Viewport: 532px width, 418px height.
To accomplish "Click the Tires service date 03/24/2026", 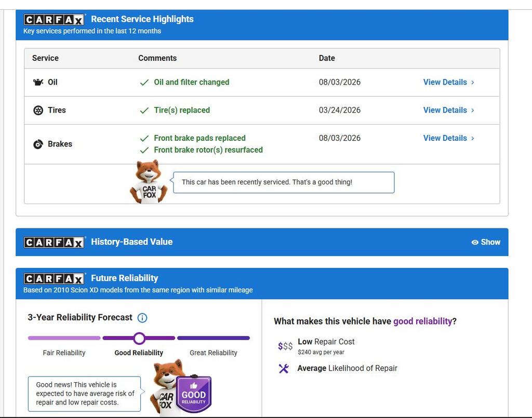I will point(340,110).
